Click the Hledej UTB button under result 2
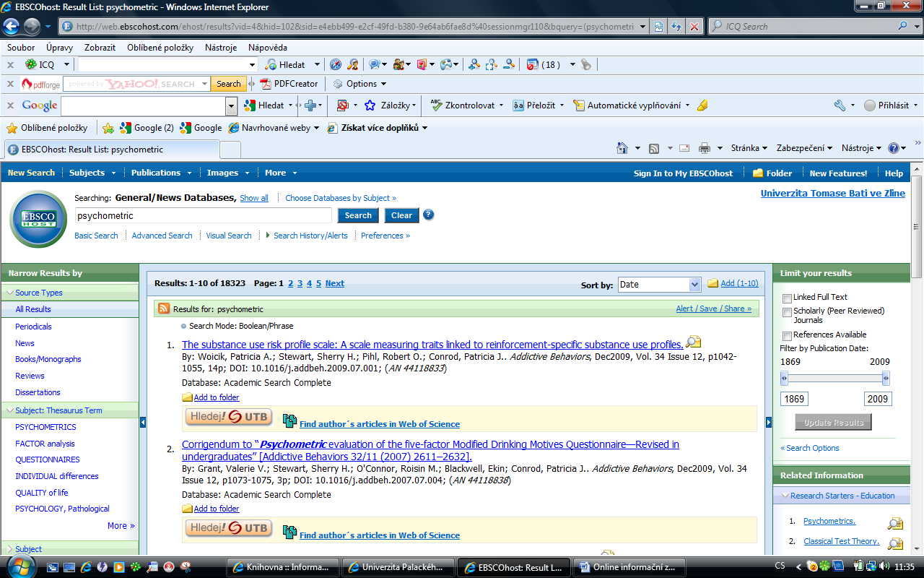Viewport: 924px width, 578px height. (x=229, y=528)
